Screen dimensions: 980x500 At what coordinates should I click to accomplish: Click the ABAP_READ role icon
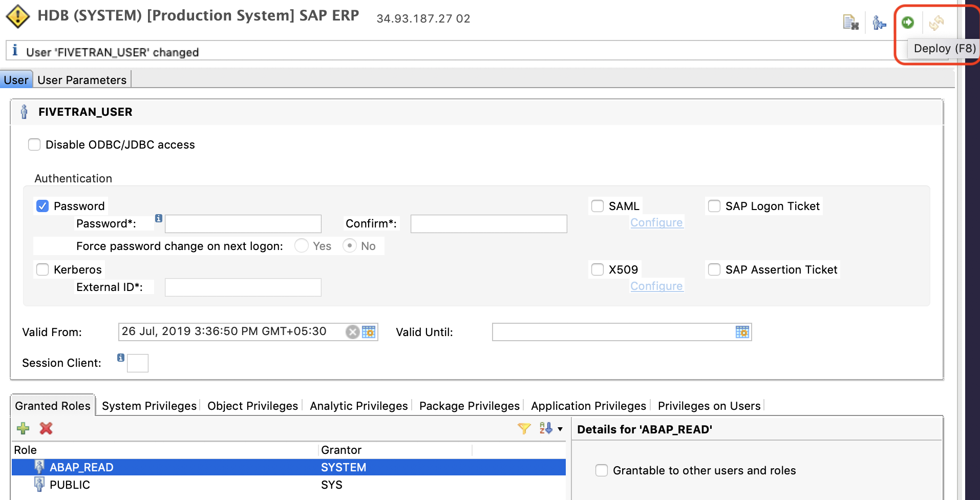39,467
